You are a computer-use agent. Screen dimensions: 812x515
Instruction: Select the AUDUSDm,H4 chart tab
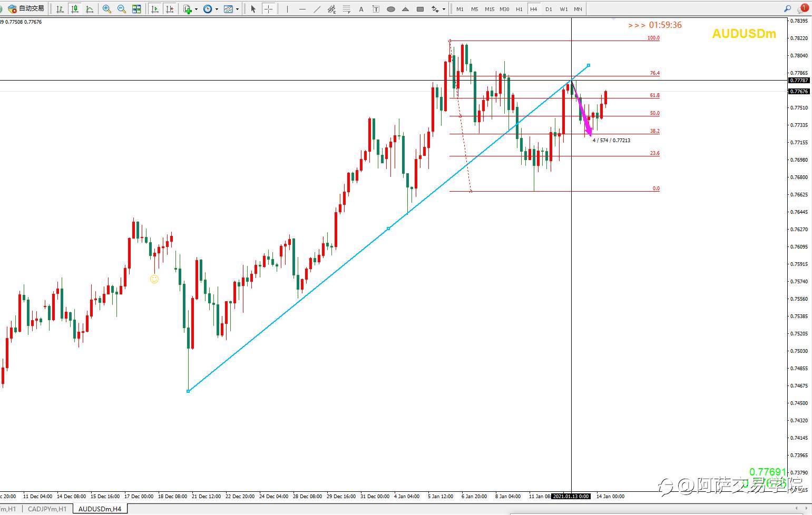tap(100, 509)
